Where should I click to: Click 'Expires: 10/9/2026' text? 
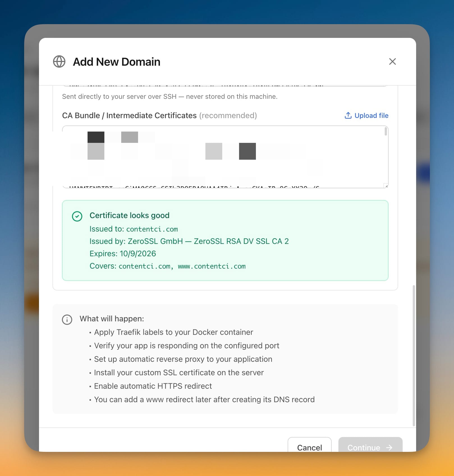coord(123,253)
